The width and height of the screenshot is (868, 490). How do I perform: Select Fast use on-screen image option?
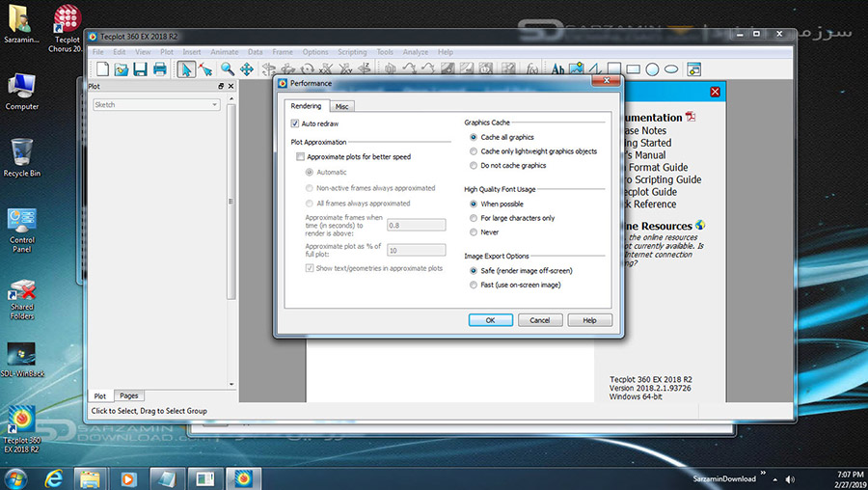pyautogui.click(x=474, y=286)
